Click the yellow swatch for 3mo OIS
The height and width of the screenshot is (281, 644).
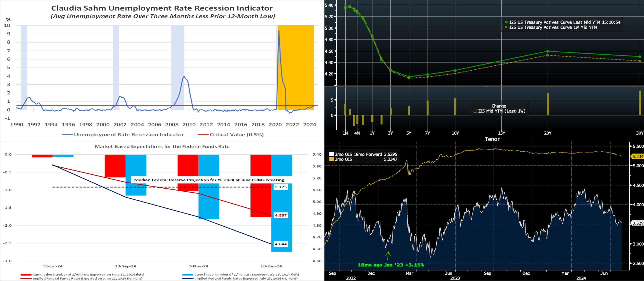tap(331, 159)
